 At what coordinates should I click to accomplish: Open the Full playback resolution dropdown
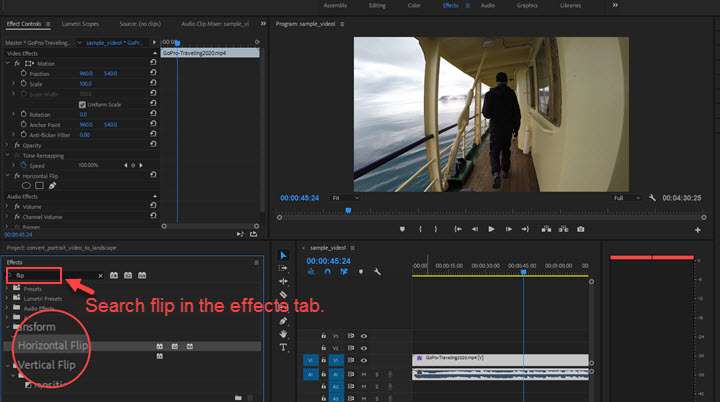(x=626, y=198)
